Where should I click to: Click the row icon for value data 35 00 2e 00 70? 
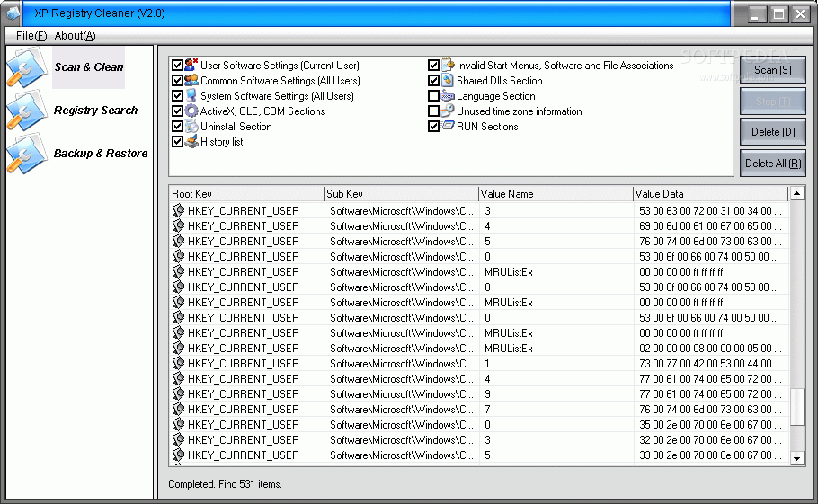click(x=178, y=424)
